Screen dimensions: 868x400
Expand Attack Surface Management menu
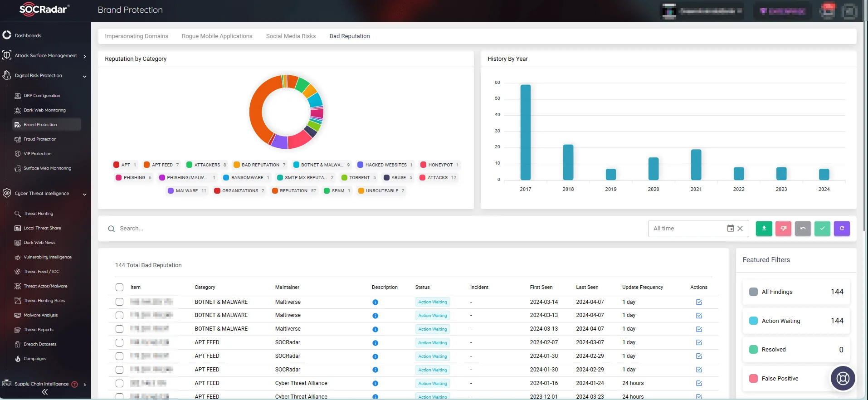coord(44,56)
